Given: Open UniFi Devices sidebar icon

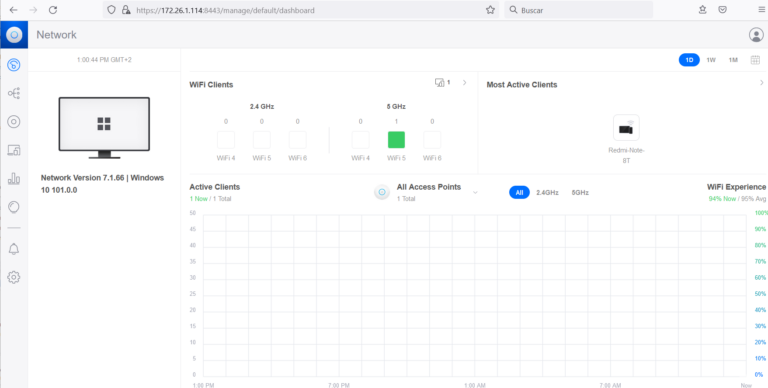Looking at the screenshot, I should pos(14,121).
